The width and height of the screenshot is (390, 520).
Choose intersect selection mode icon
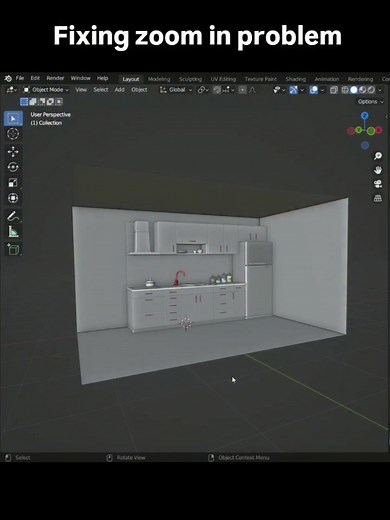59,102
